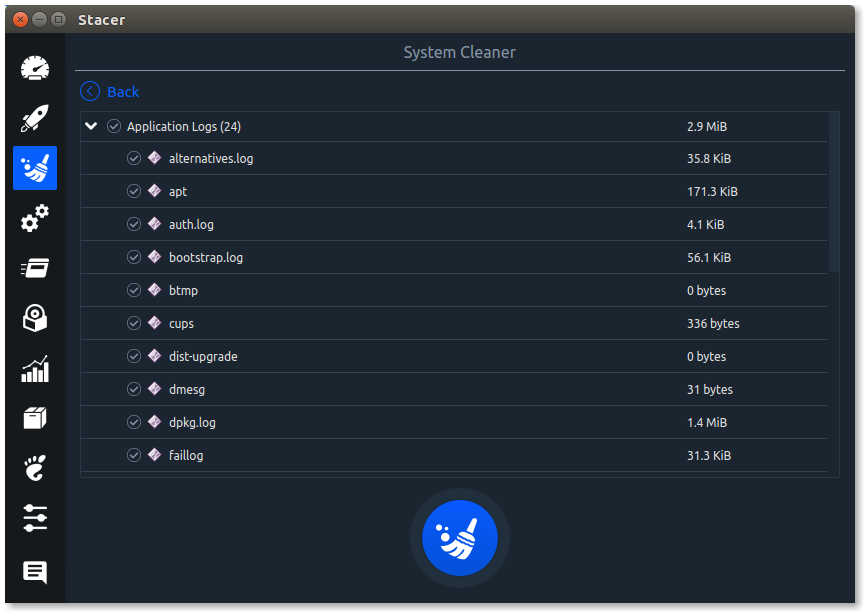This screenshot has height=612, width=864.
Task: Open APT Repository box icon in sidebar
Action: point(35,418)
